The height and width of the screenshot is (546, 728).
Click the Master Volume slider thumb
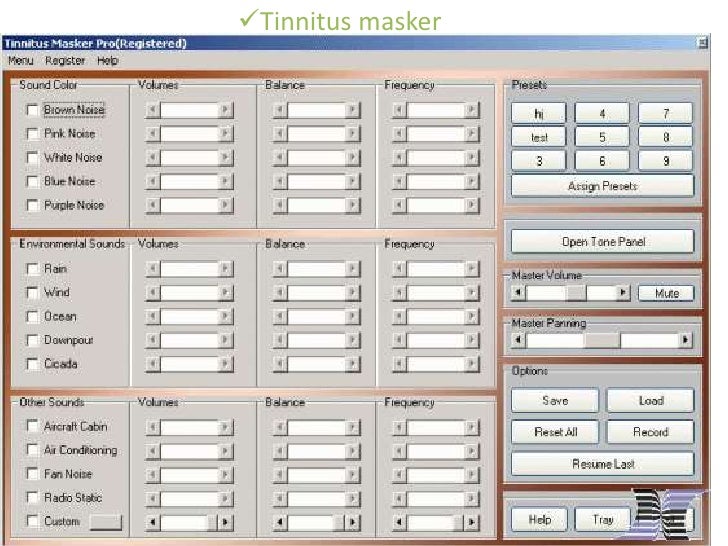576,293
